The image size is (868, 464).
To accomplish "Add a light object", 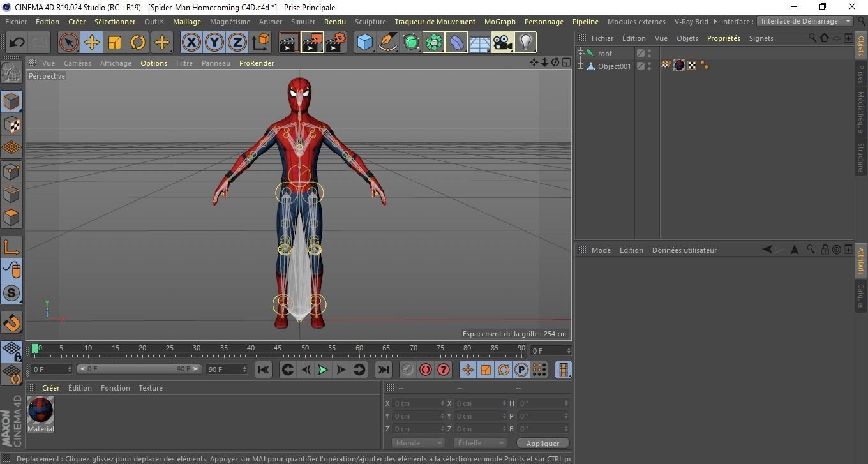I will (525, 43).
